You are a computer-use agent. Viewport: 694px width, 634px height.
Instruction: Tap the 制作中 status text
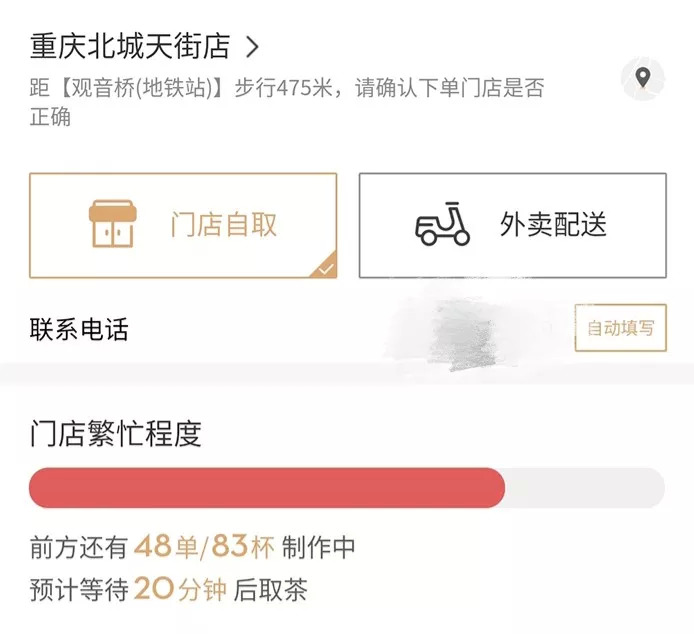tap(318, 547)
